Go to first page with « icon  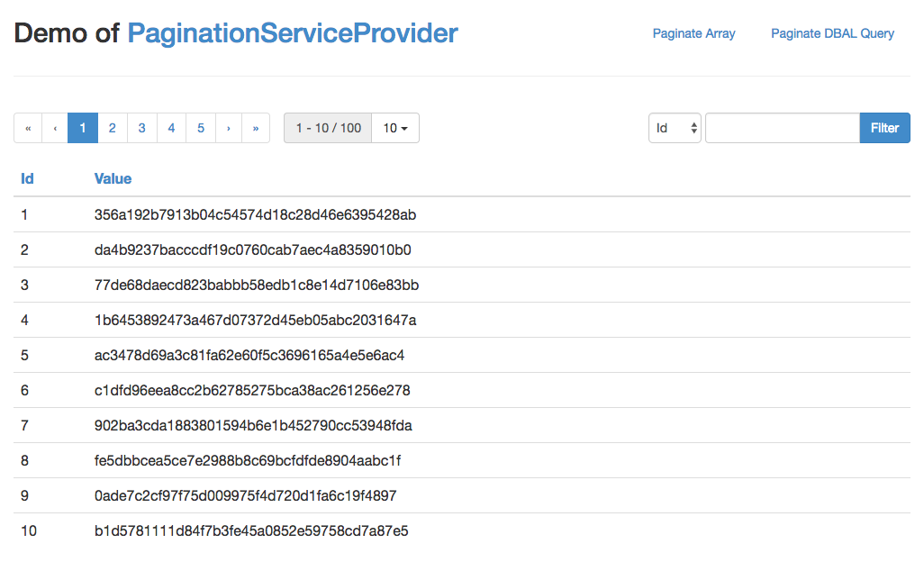click(28, 128)
